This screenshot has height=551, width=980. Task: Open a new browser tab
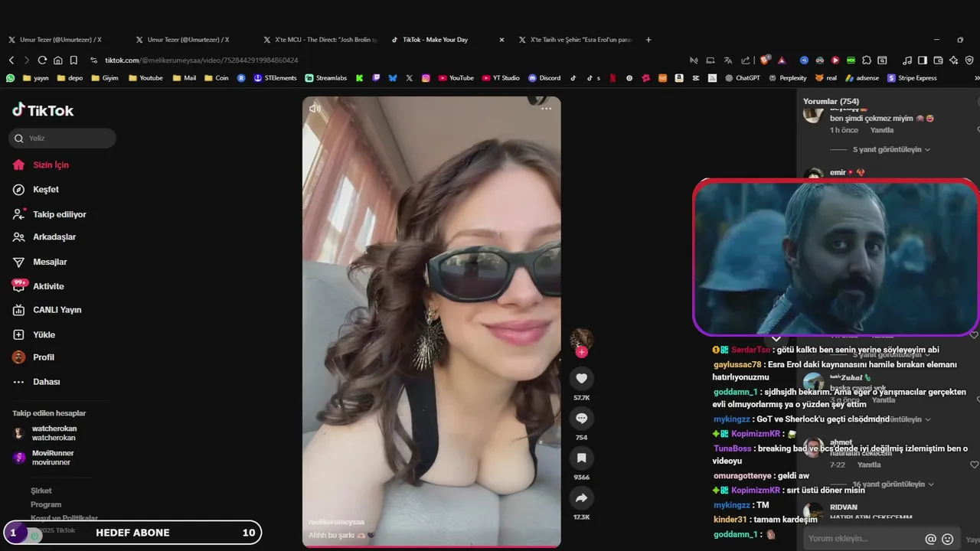(x=648, y=39)
